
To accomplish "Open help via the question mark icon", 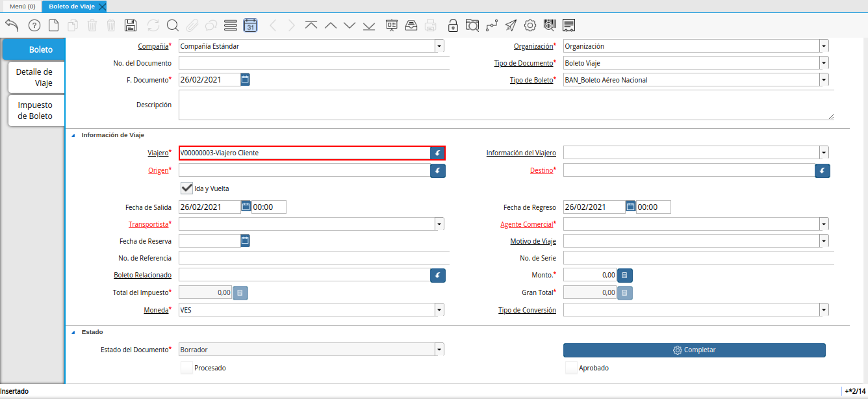I will [34, 25].
